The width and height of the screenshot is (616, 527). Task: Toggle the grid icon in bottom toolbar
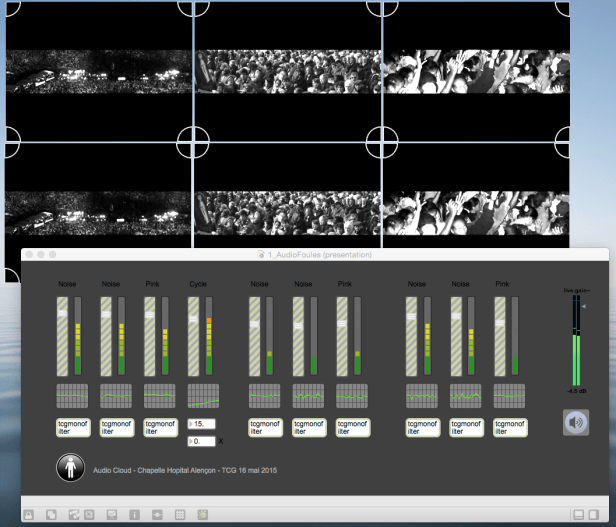(x=179, y=514)
